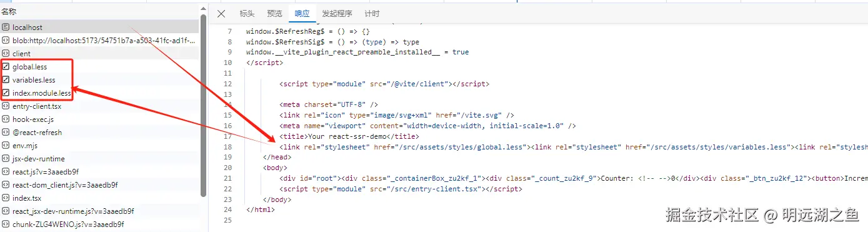868x232 pixels.
Task: Click the request list scroll-up arrow
Action: tap(203, 9)
